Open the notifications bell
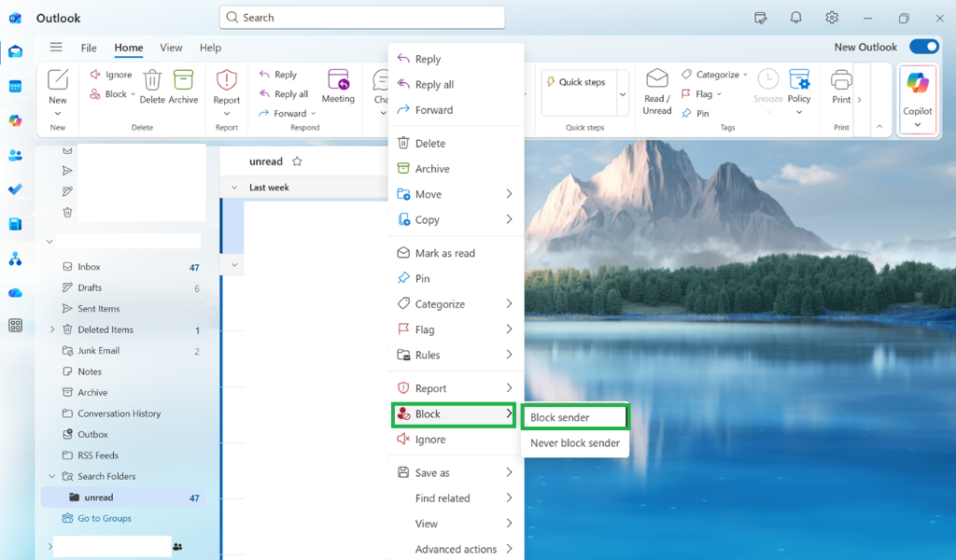The width and height of the screenshot is (956, 560). (795, 18)
